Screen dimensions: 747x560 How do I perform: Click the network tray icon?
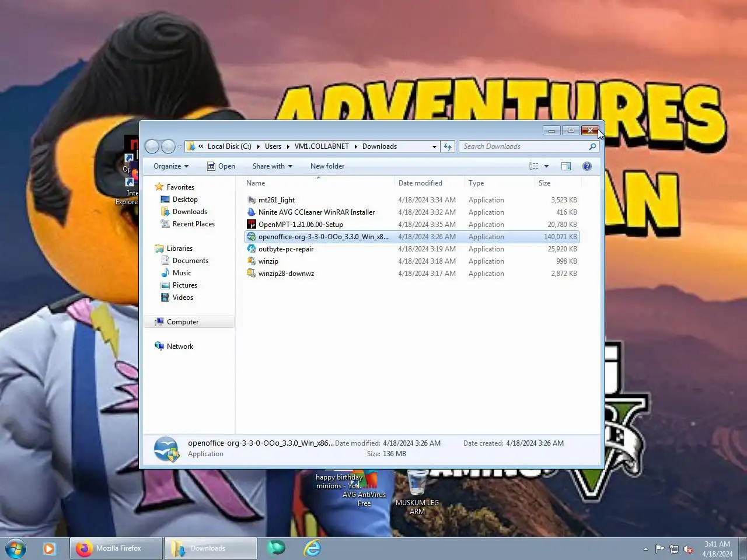pyautogui.click(x=674, y=549)
